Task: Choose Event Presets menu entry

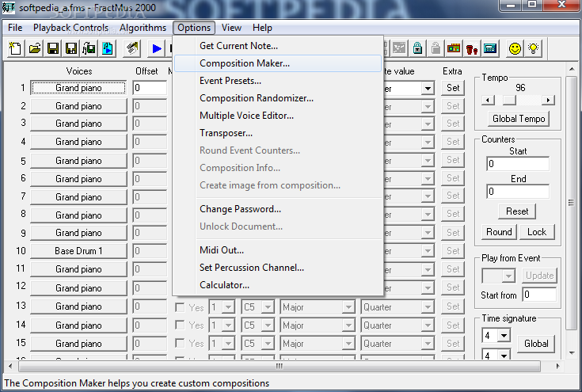Action: (278, 81)
